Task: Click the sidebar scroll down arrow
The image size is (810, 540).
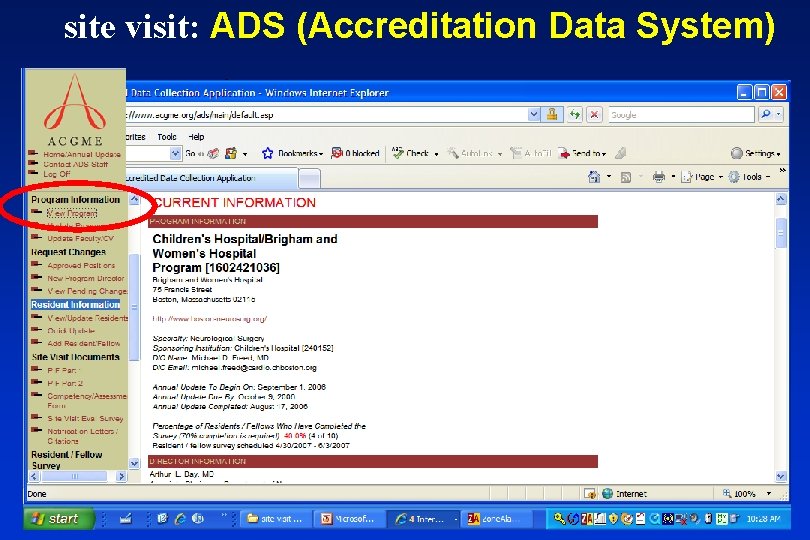Action: [x=133, y=463]
